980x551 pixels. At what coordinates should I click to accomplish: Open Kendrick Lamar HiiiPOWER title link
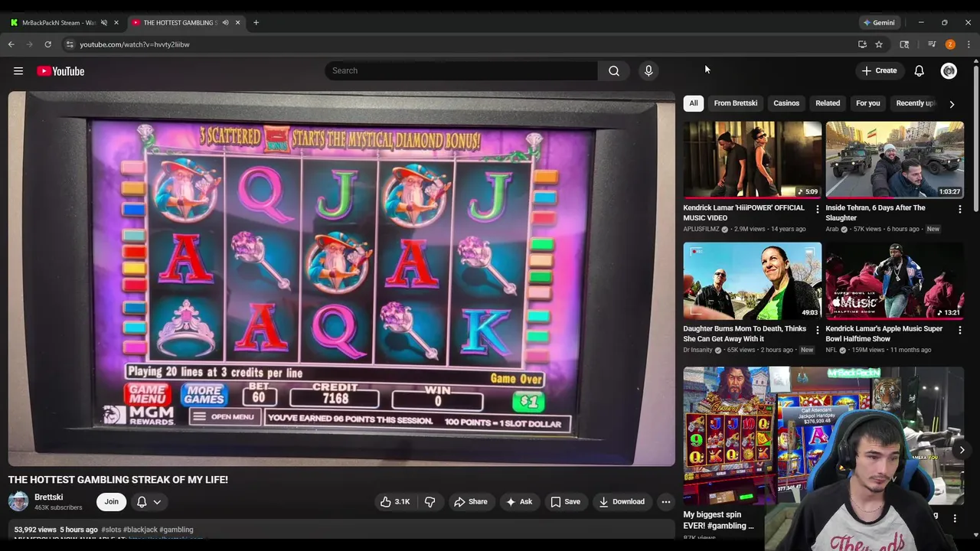tap(743, 213)
